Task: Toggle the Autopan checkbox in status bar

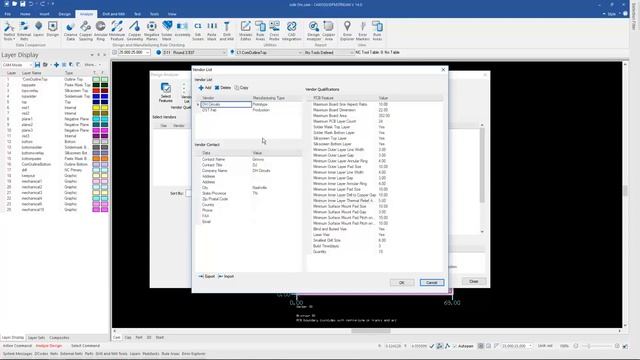Action: pyautogui.click(x=455, y=346)
